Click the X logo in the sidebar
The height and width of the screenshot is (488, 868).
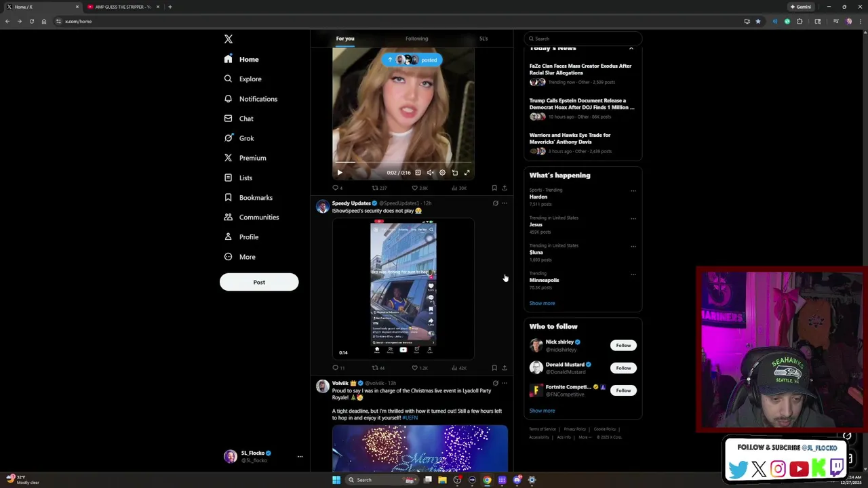[x=229, y=39]
